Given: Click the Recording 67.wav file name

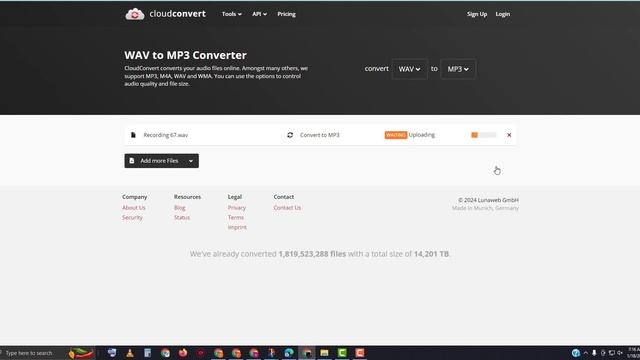Looking at the screenshot, I should (166, 135).
